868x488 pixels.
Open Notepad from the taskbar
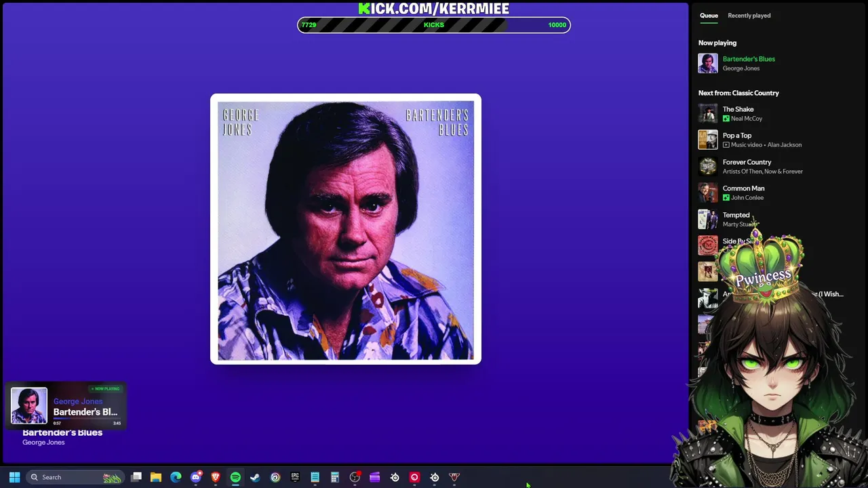point(315,477)
